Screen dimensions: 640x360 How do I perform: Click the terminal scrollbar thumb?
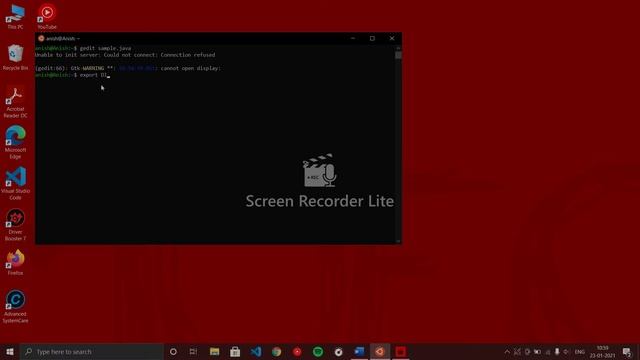coord(398,55)
